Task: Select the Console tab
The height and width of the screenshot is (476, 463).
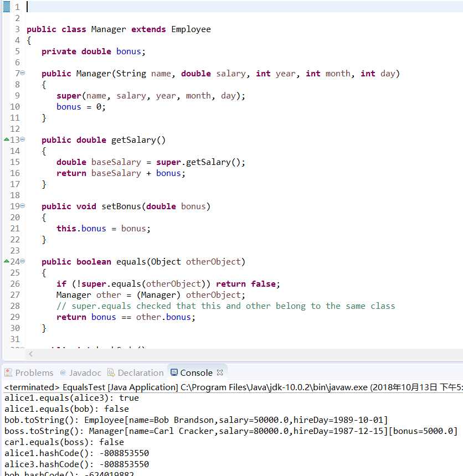Action: pos(196,372)
